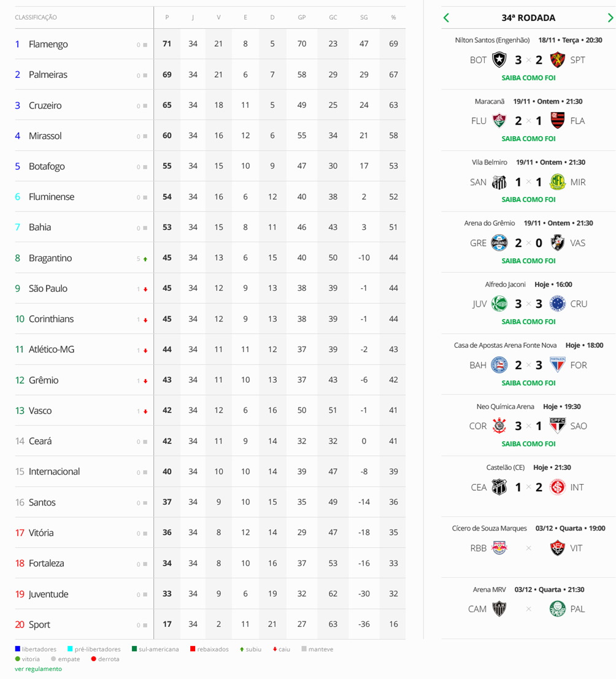Click the green up arrow beside Bragantino
The image size is (616, 679).
(145, 259)
